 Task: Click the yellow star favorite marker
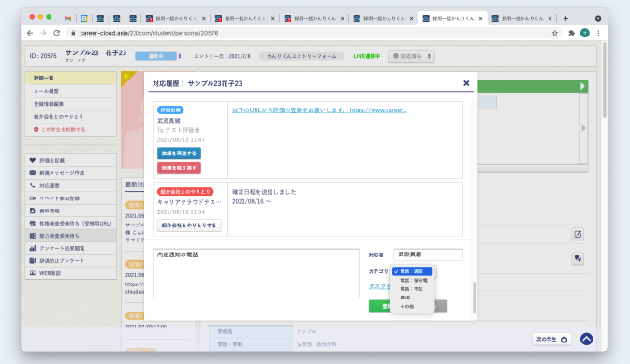126,77
